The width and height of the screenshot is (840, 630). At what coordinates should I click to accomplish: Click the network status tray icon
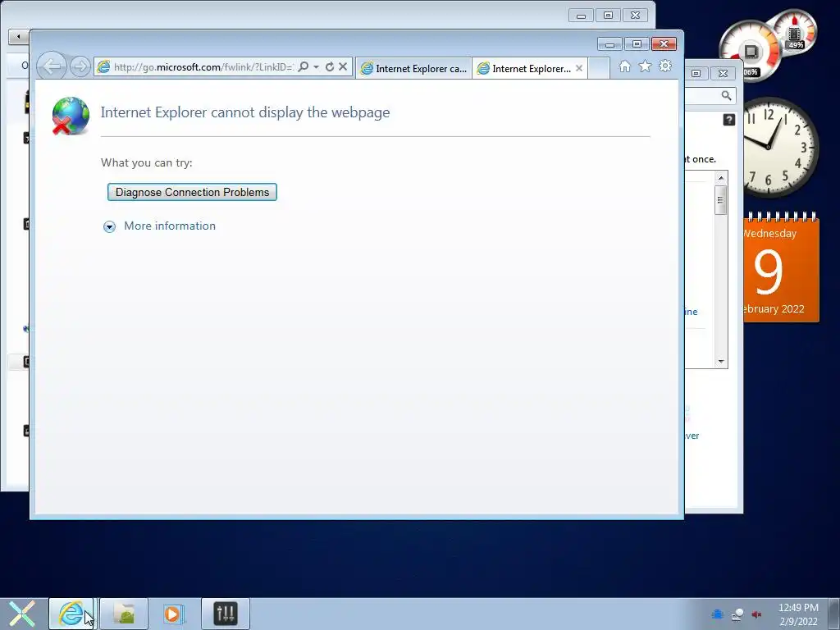pos(737,614)
